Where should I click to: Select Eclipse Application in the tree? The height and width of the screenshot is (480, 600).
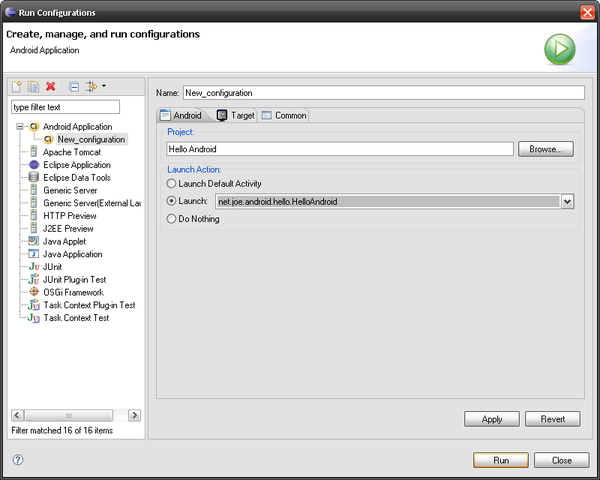pyautogui.click(x=76, y=165)
